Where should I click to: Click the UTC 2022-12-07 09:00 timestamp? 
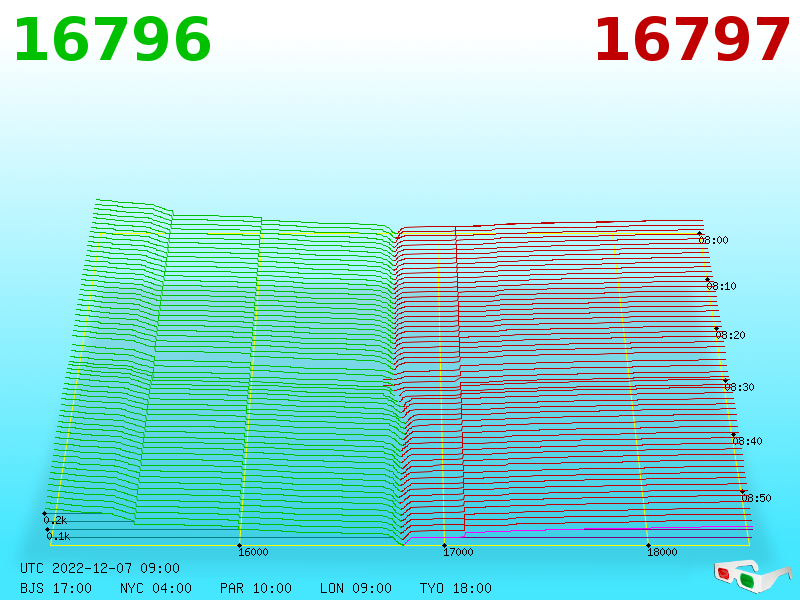point(100,568)
